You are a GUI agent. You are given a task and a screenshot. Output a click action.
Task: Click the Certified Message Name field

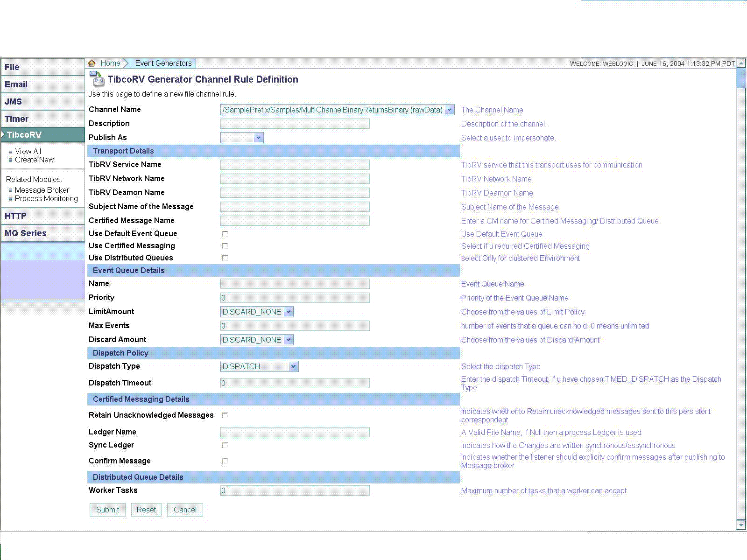coord(295,221)
